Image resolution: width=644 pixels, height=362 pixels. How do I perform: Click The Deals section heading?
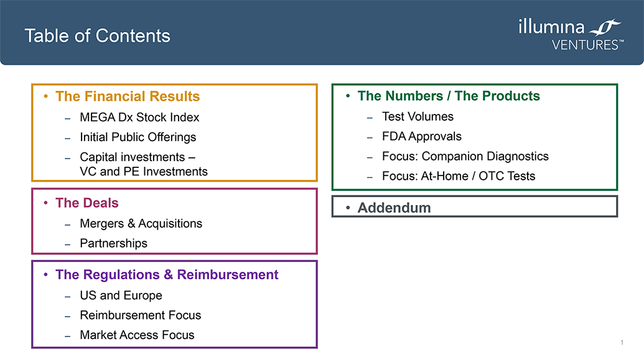pyautogui.click(x=86, y=203)
